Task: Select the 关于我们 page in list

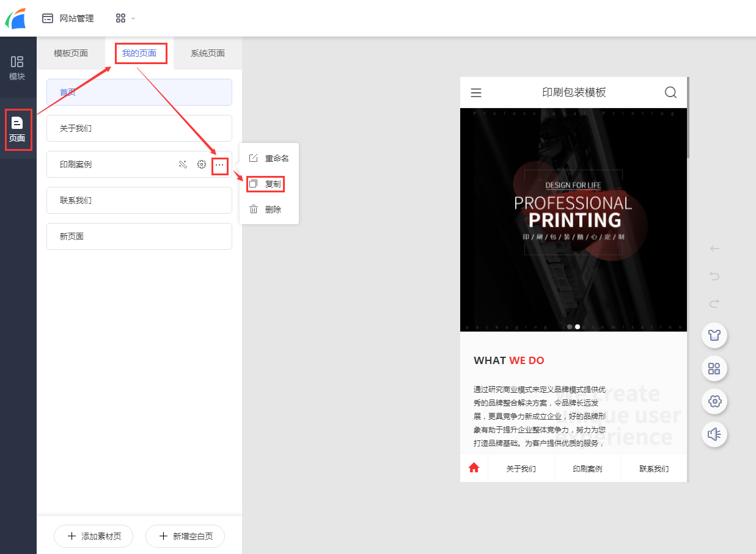Action: point(139,128)
